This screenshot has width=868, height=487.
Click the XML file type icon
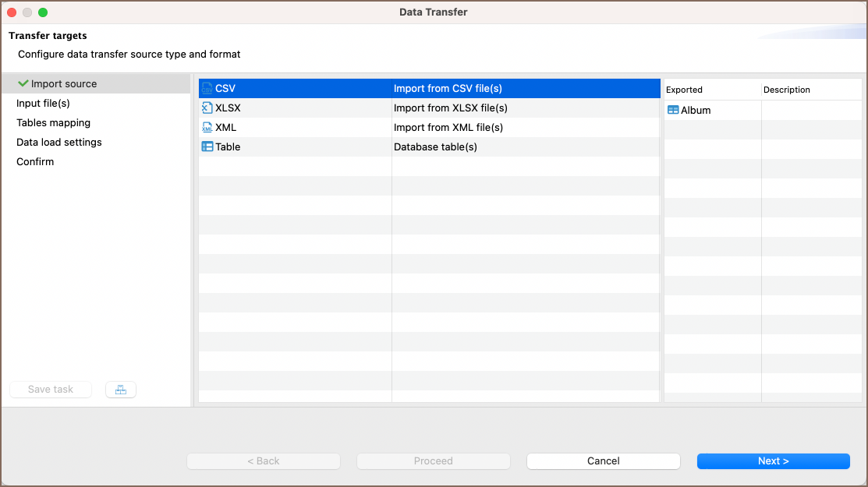[207, 128]
